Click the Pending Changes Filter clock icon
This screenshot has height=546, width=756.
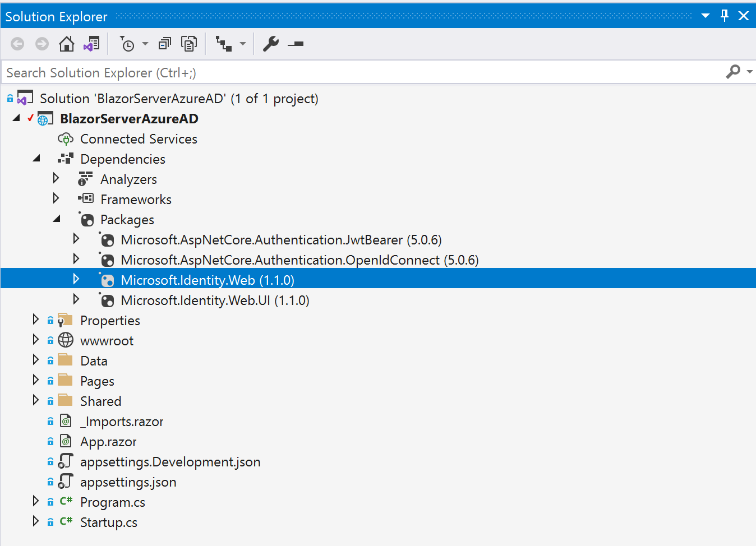(128, 43)
